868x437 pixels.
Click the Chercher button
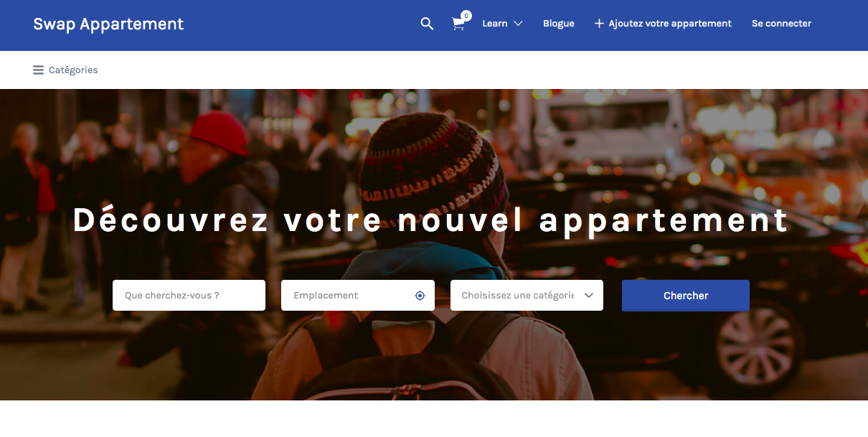686,296
